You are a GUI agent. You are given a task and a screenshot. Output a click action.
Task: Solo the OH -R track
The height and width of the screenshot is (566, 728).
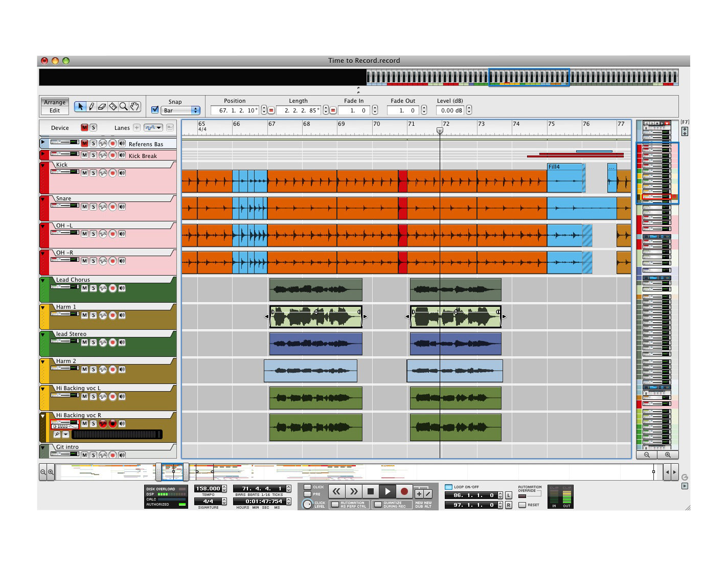(93, 261)
